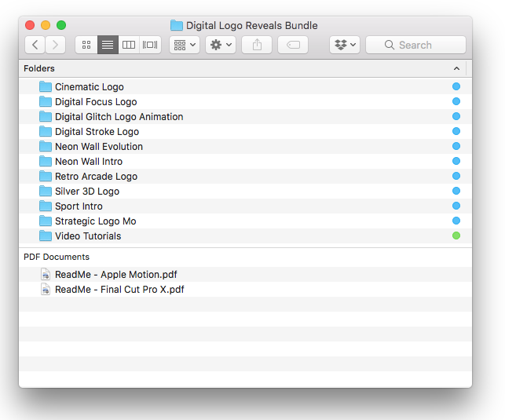This screenshot has width=505, height=420.
Task: Click the blue tag dot on Silver 3D Logo
Action: tap(456, 191)
